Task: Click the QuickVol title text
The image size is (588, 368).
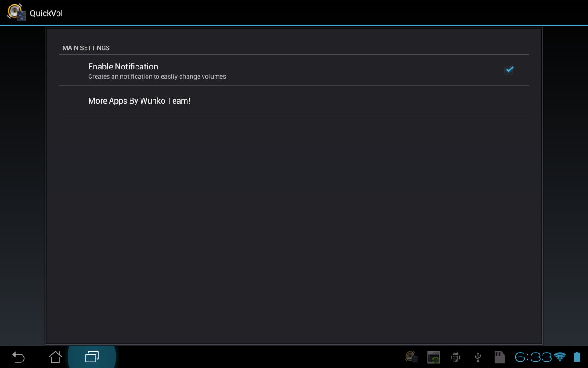Action: click(46, 13)
